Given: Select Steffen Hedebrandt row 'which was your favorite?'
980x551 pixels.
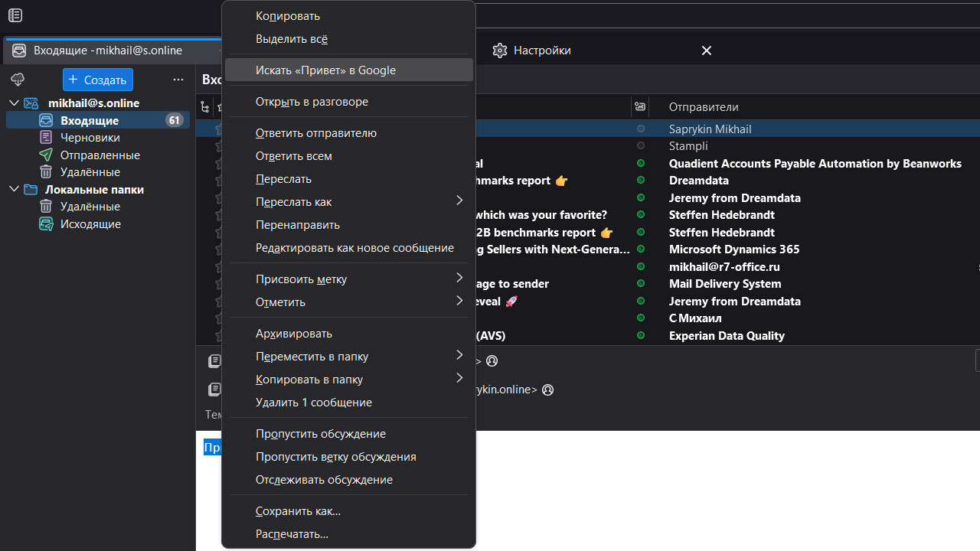Looking at the screenshot, I should (x=588, y=215).
